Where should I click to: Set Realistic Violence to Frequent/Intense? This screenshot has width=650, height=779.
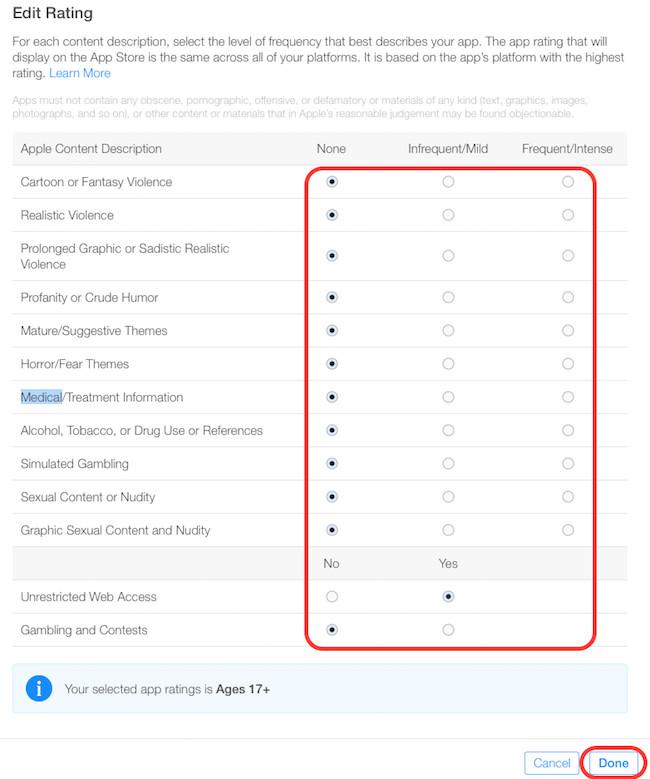[568, 215]
